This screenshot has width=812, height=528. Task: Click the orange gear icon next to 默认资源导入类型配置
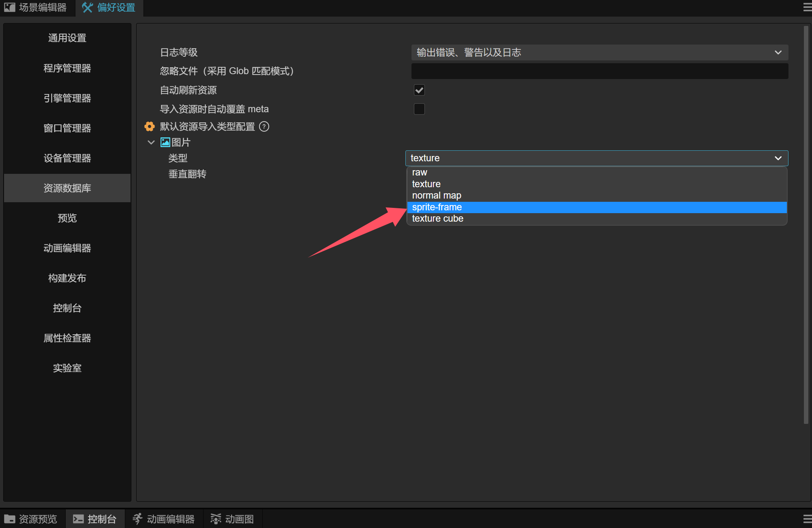point(150,126)
